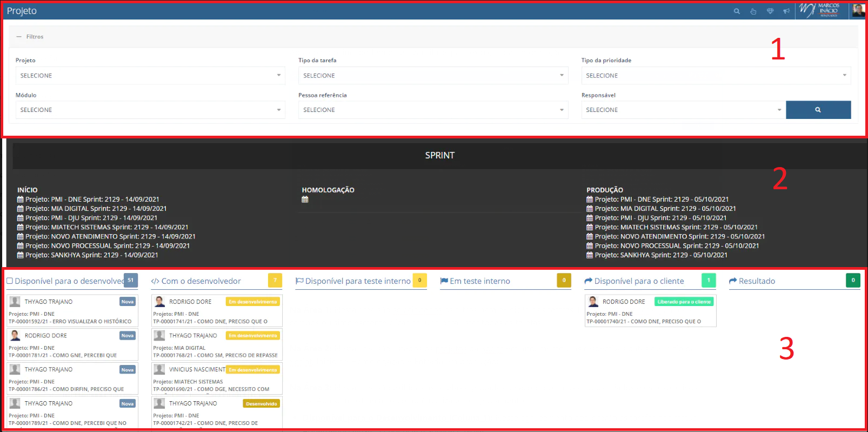This screenshot has height=432, width=868.
Task: Open the search icon in the top bar
Action: [737, 11]
